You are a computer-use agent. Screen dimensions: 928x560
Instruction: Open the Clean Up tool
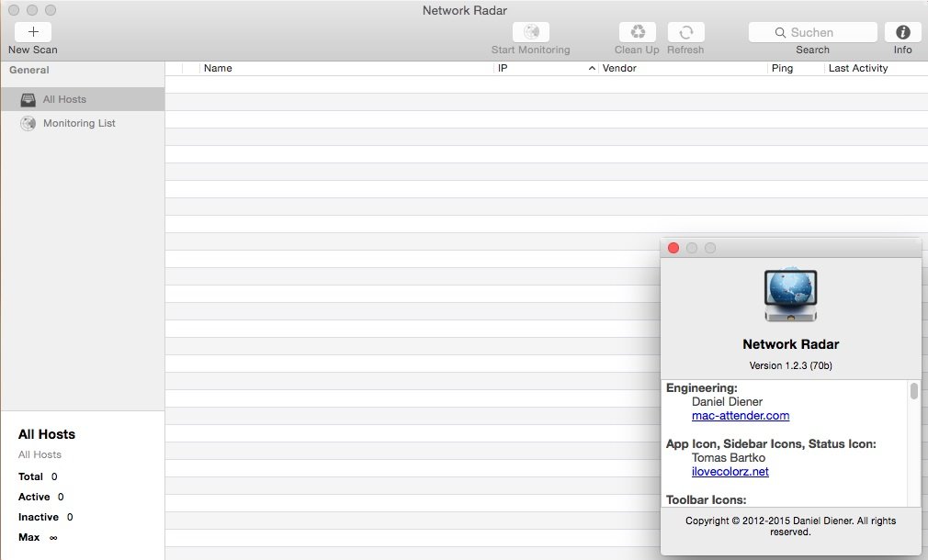tap(636, 32)
